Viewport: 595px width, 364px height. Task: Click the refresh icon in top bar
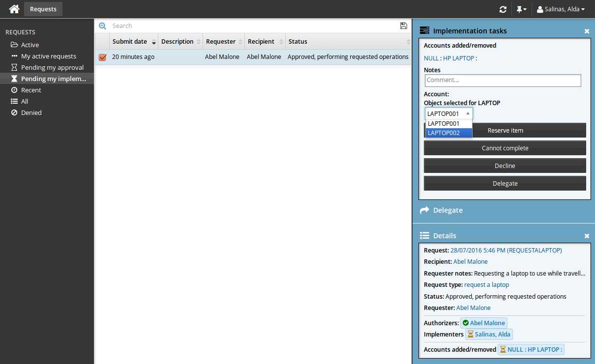pyautogui.click(x=503, y=9)
